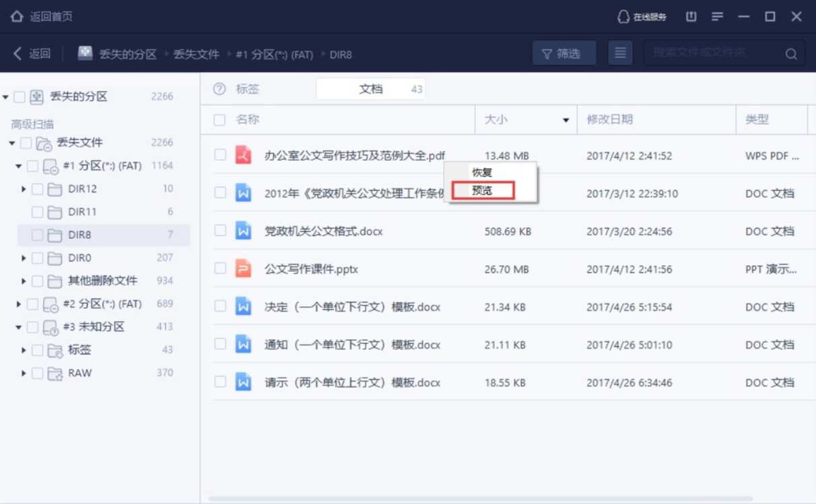The image size is (816, 504).
Task: Click the Word icon of 2012年《党政机关公文处理工作条例》
Action: click(x=243, y=193)
